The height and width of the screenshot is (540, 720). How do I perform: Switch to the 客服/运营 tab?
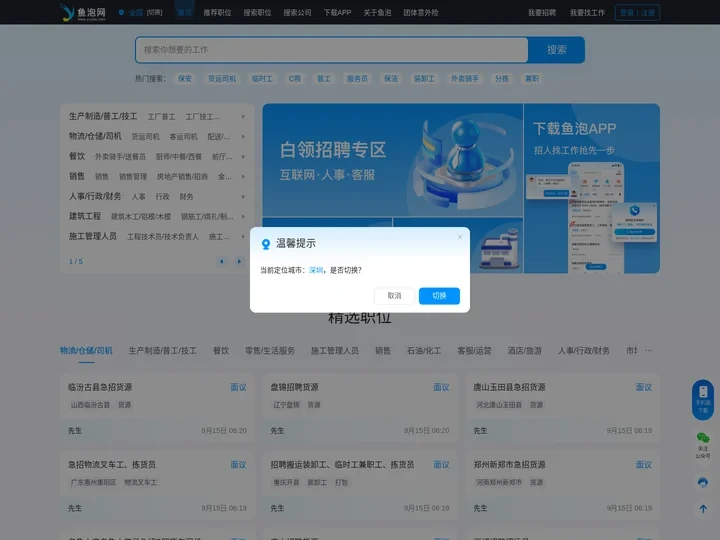[474, 351]
